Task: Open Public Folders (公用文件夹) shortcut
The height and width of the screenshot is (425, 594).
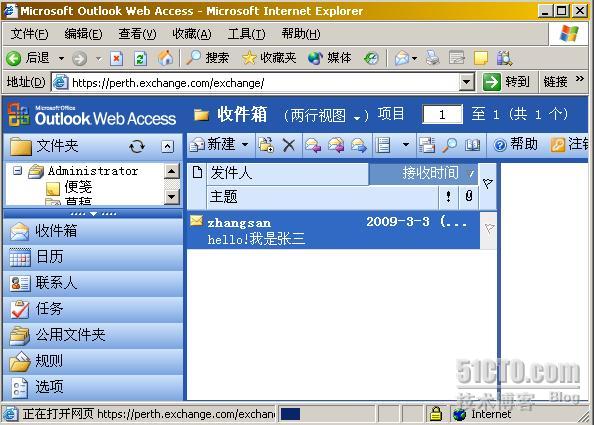Action: [93, 335]
